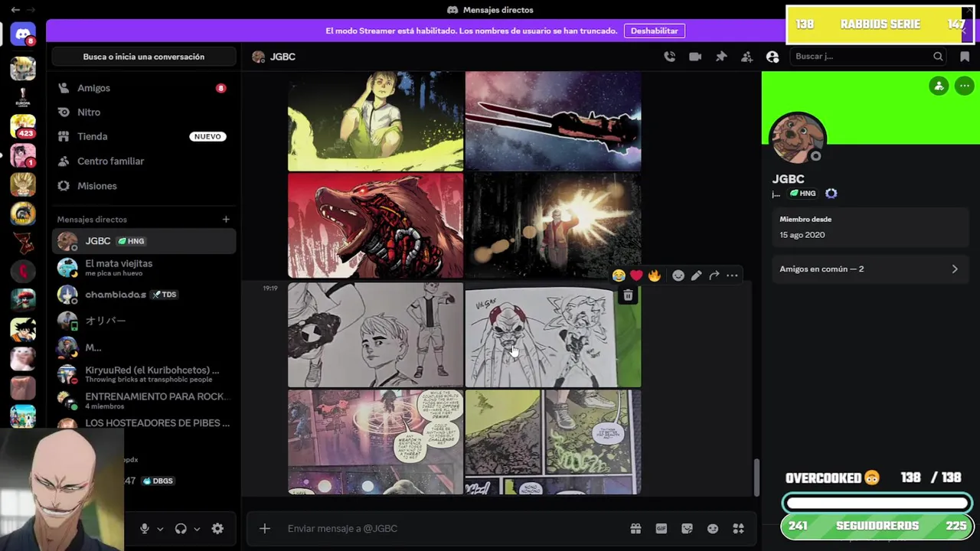This screenshot has width=980, height=551.
Task: Open ENTRENAMIENTO PARA ROCK group chat
Action: pos(144,400)
